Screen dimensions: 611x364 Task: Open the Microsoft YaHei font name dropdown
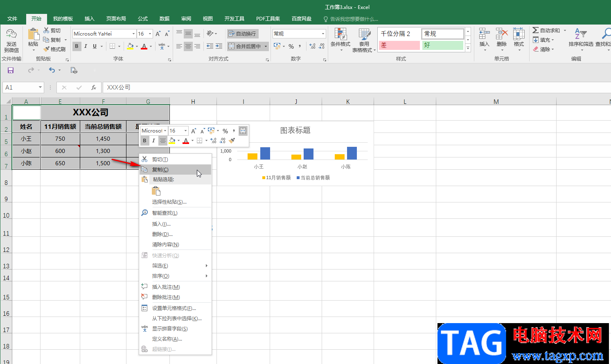[x=133, y=34]
